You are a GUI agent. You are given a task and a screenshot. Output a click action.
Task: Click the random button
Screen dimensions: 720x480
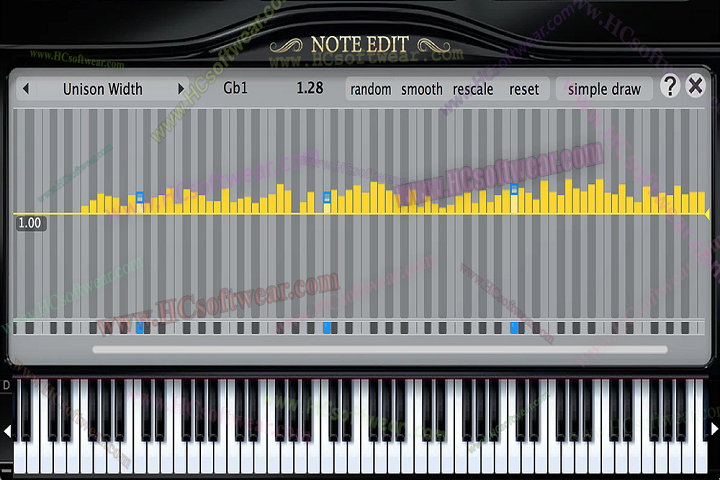click(371, 89)
